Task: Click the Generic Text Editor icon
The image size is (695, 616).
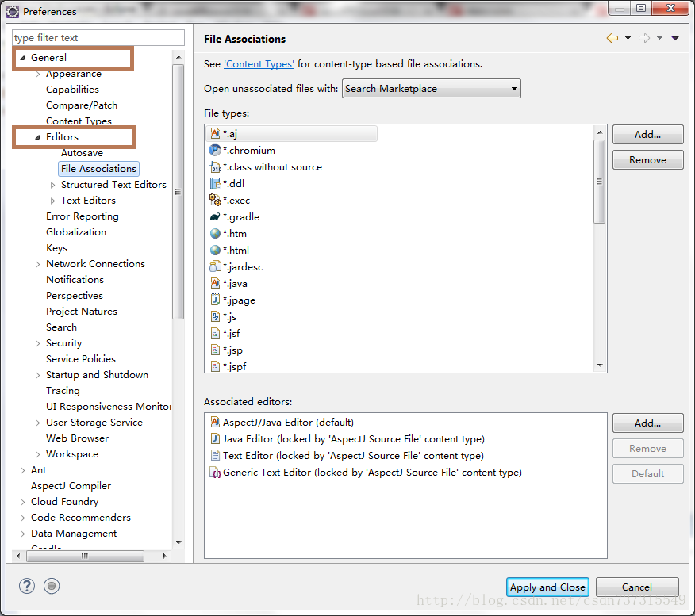Action: 215,472
